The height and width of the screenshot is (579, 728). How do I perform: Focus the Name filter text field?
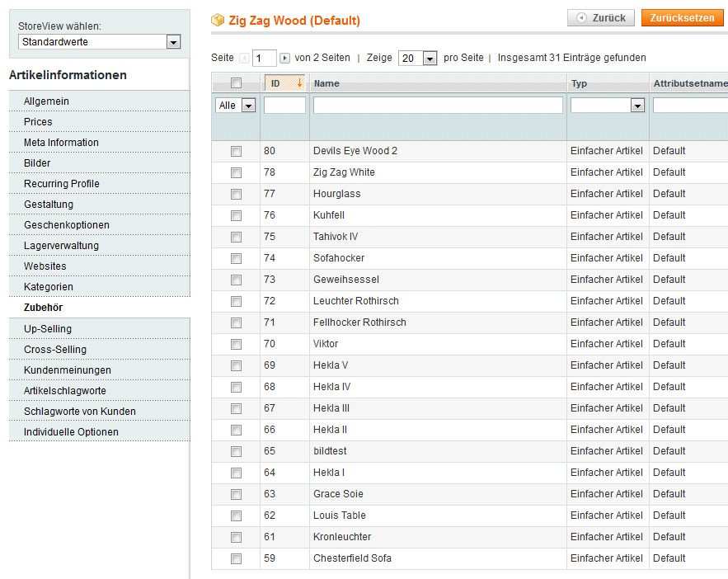[438, 105]
